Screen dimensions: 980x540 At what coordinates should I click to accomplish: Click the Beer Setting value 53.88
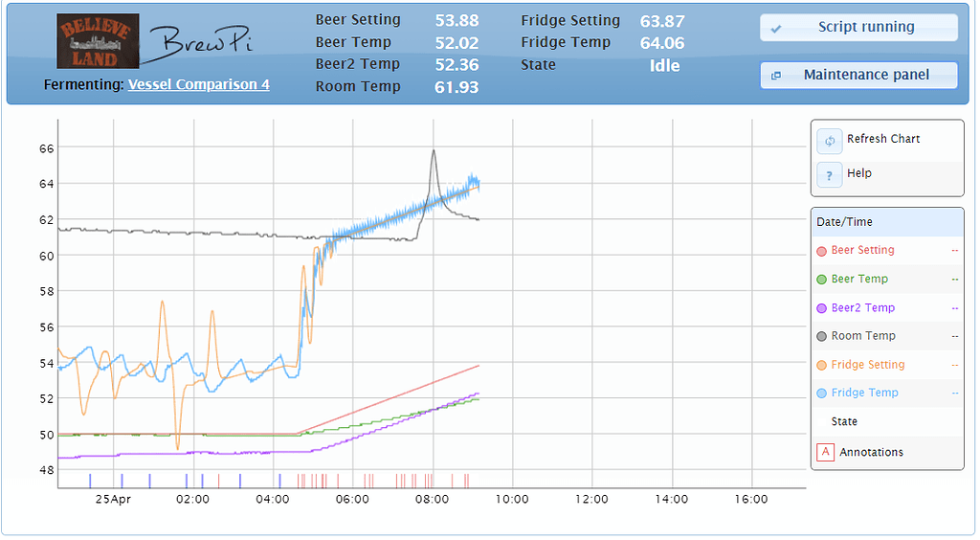click(457, 20)
